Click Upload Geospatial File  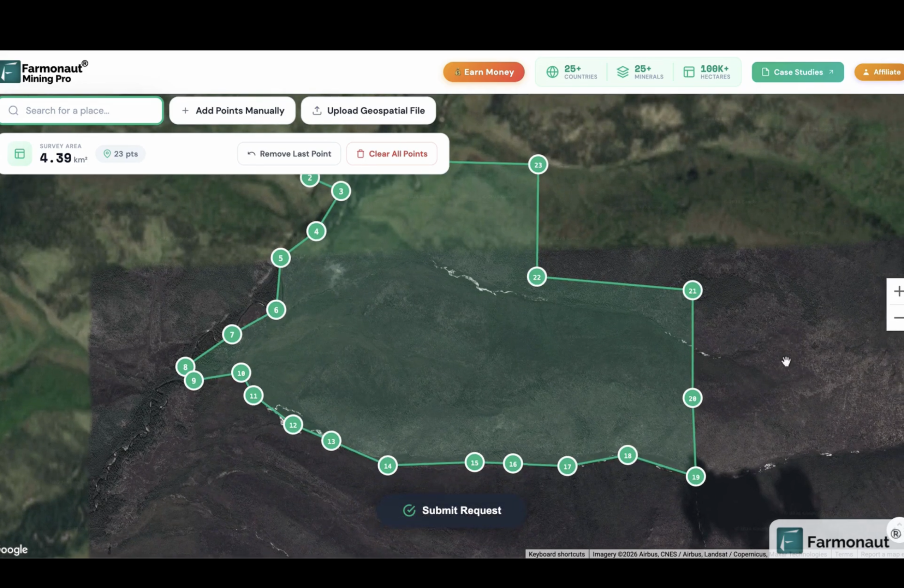tap(368, 111)
